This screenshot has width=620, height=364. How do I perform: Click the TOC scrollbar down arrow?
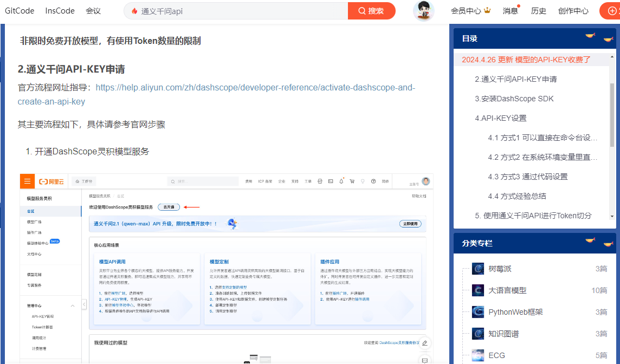point(612,216)
